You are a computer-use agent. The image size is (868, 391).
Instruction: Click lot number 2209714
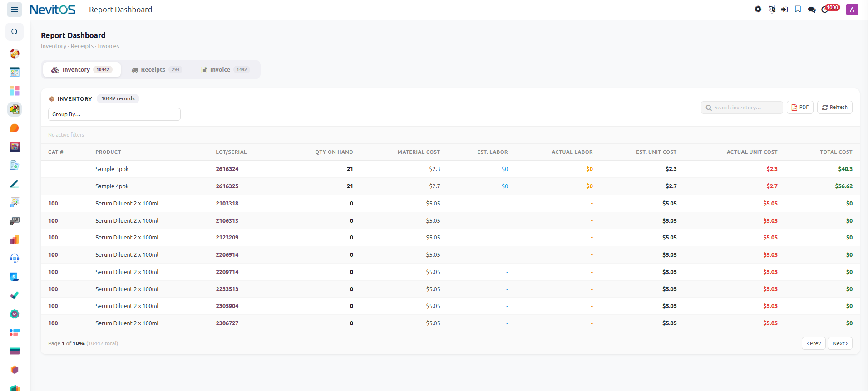coord(227,272)
